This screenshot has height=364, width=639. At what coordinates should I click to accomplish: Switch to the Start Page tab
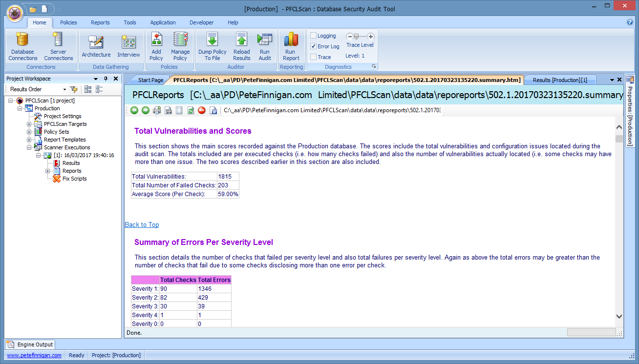[150, 80]
